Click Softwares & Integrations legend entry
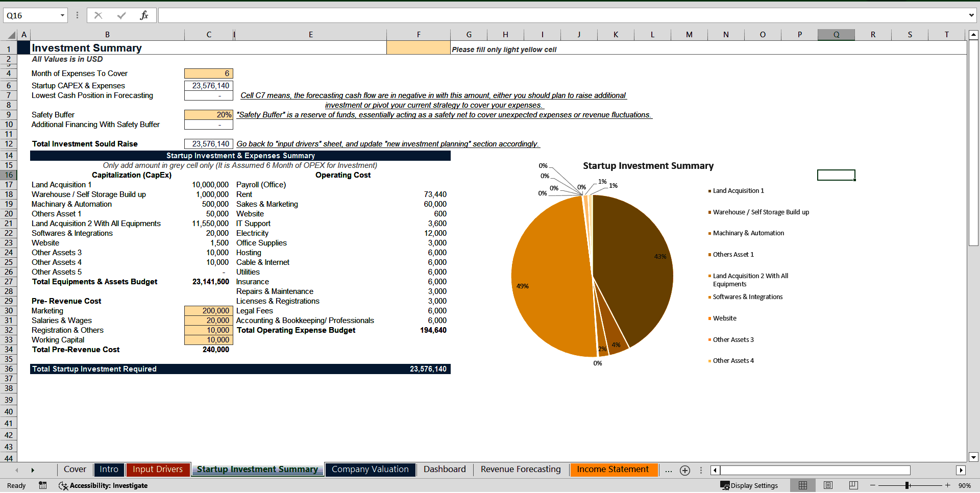This screenshot has width=980, height=493. tap(747, 297)
